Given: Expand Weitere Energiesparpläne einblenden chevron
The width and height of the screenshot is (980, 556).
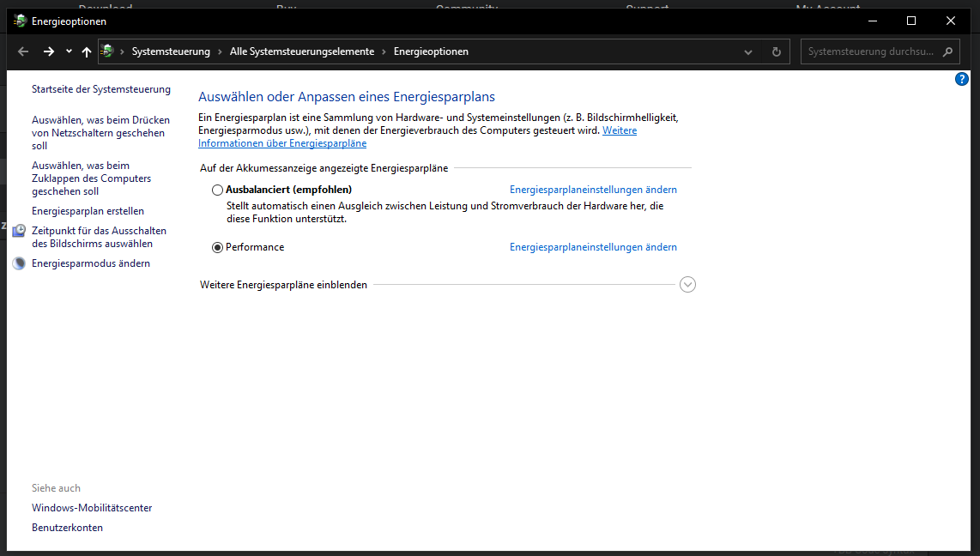Looking at the screenshot, I should 687,285.
